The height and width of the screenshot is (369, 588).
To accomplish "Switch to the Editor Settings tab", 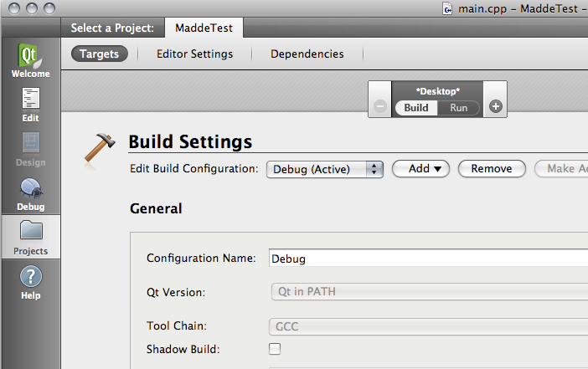I will (x=194, y=54).
